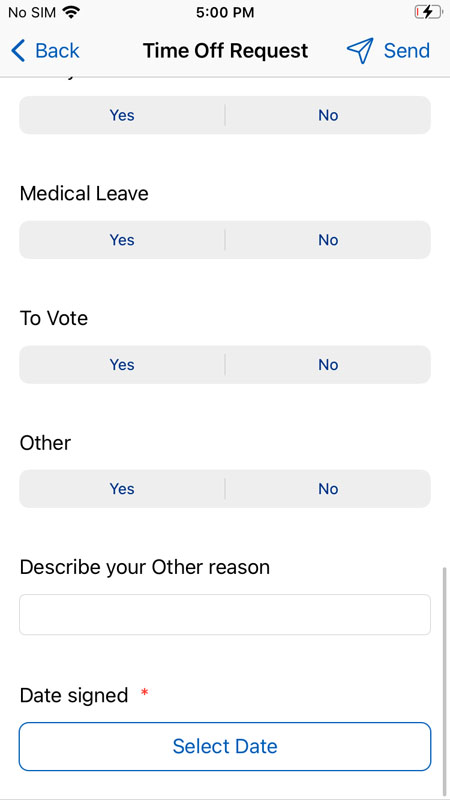This screenshot has width=450, height=800.
Task: Tap the back chevron arrow icon
Action: tap(18, 51)
